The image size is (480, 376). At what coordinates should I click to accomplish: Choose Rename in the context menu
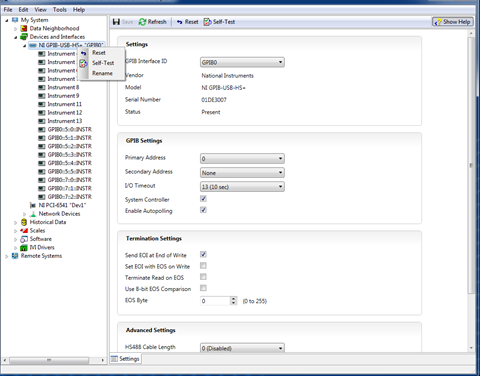coord(102,73)
